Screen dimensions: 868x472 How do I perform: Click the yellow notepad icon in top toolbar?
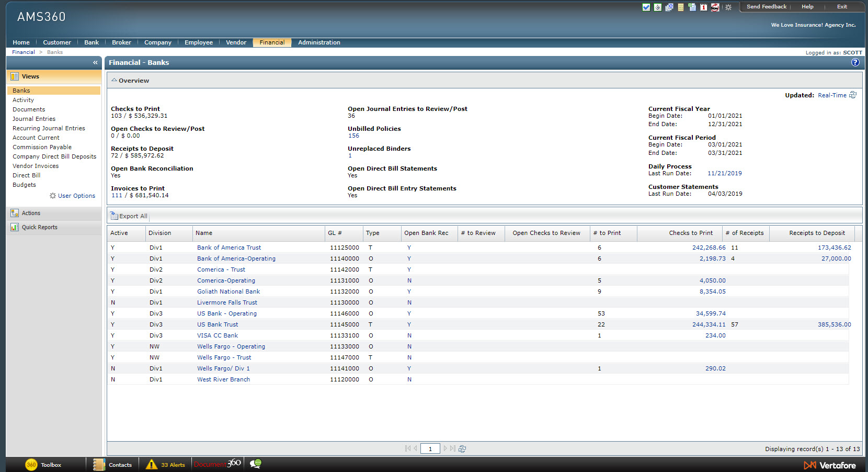tap(680, 7)
